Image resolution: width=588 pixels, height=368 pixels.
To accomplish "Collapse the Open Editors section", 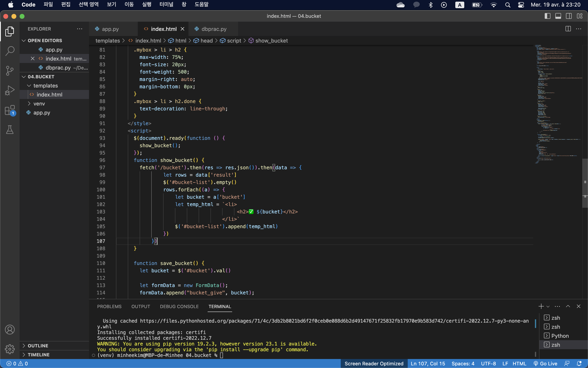I will 54,40.
